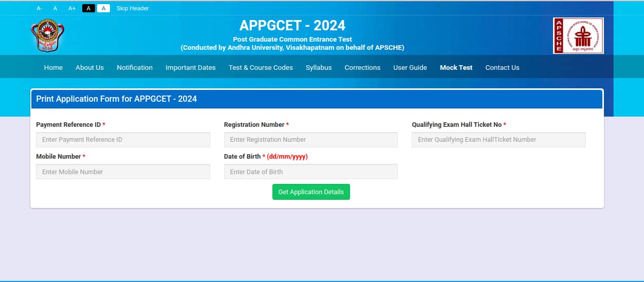Go to the About Us page
The height and width of the screenshot is (282, 644).
pyautogui.click(x=89, y=67)
